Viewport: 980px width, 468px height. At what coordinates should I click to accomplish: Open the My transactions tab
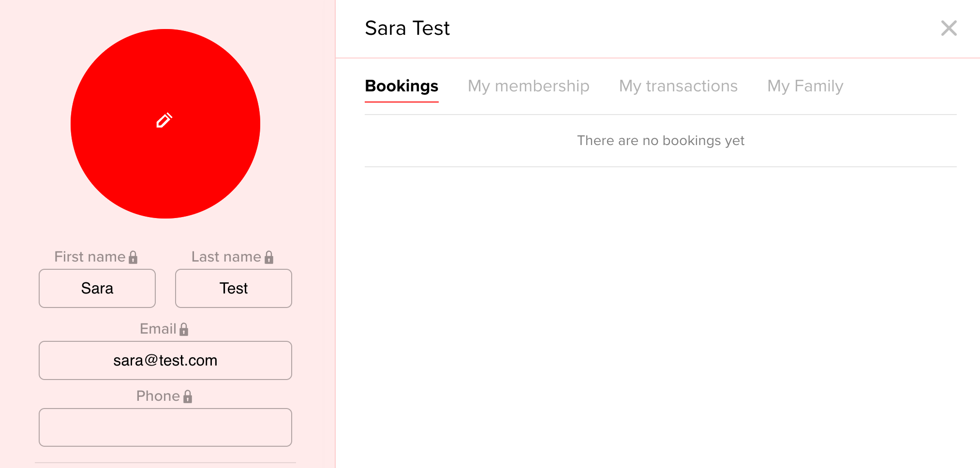point(678,86)
